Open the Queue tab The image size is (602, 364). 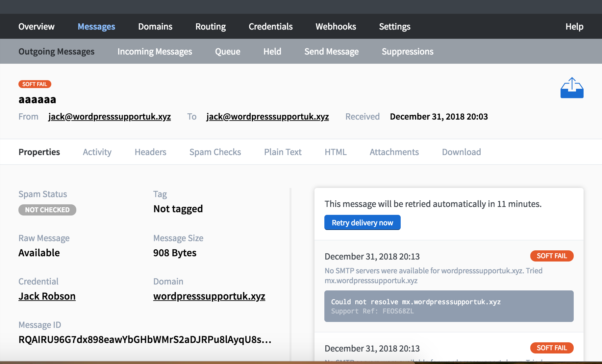[x=228, y=51]
